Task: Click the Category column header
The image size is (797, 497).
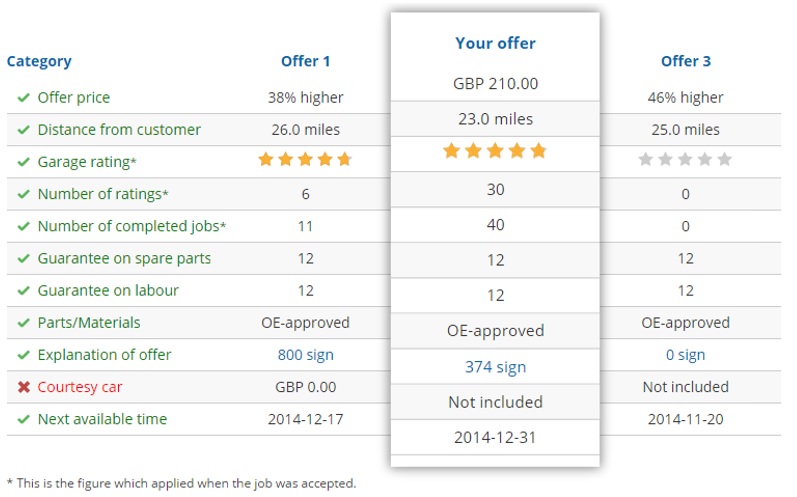Action: (39, 61)
